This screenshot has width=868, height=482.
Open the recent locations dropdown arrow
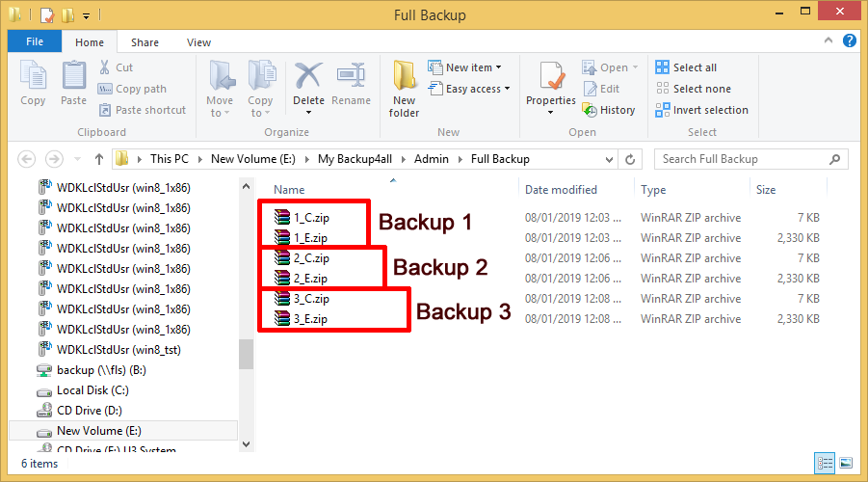[x=77, y=159]
